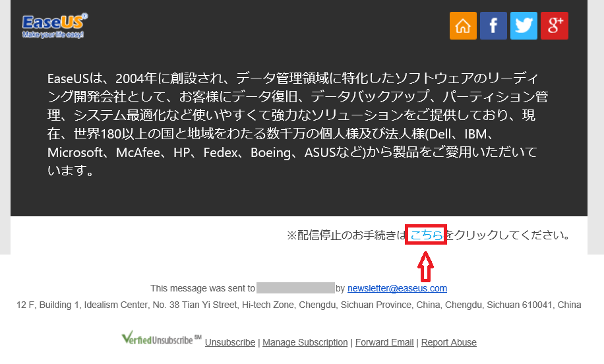
Task: Click the Forward Email link
Action: point(384,342)
